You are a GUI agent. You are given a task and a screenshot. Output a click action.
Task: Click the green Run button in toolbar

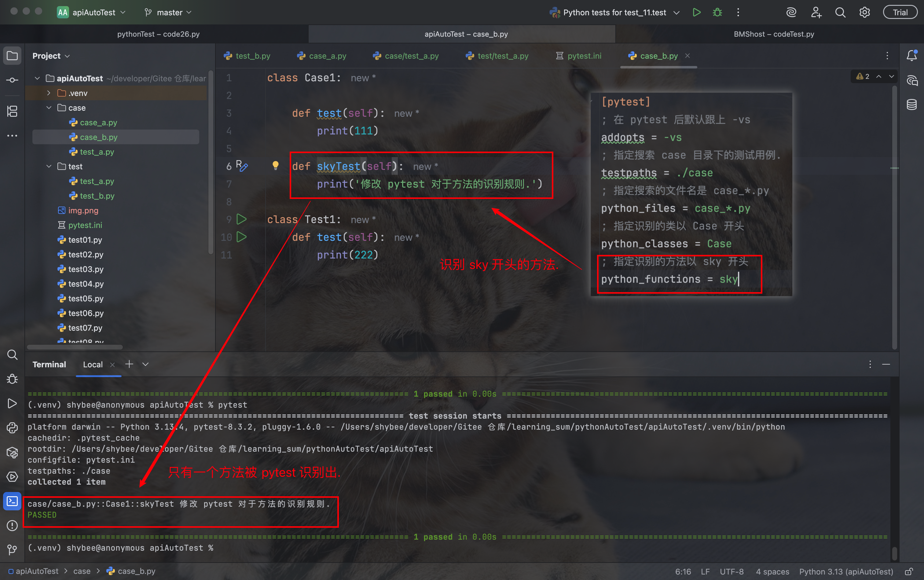697,12
